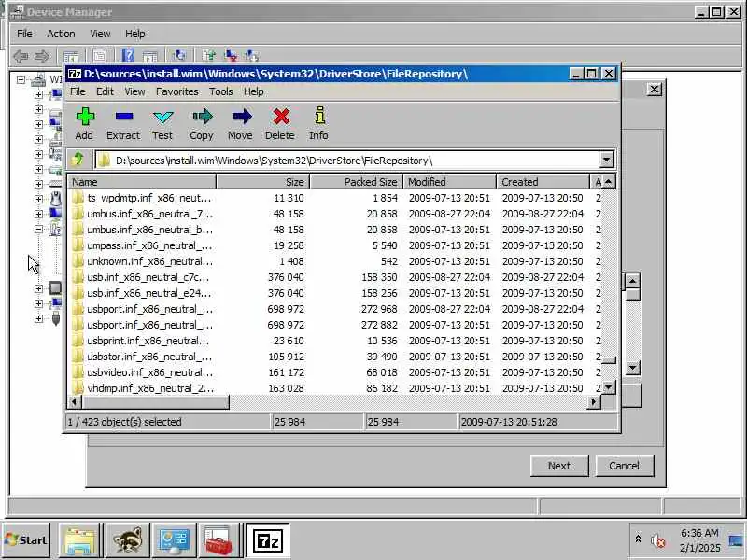The image size is (747, 560).
Task: Open View menu in 7-Zip
Action: (x=134, y=91)
